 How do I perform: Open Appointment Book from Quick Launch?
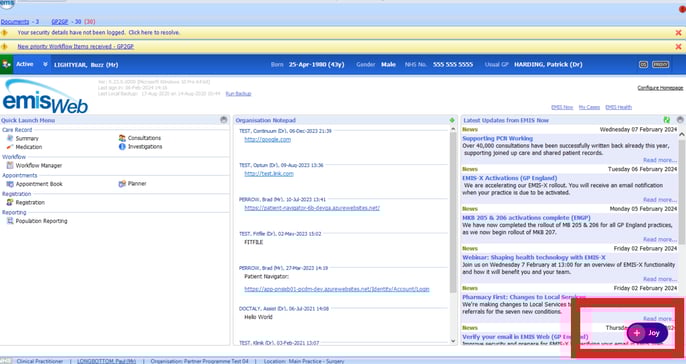pyautogui.click(x=39, y=184)
